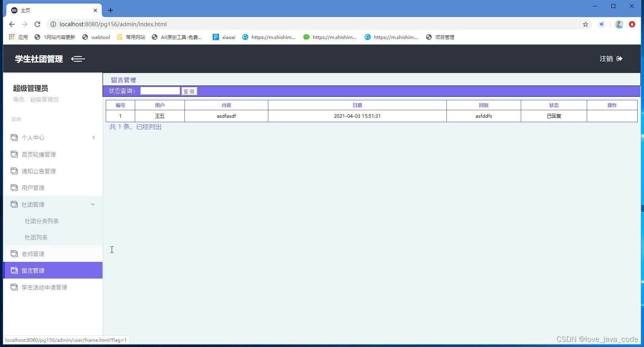644x347 pixels.
Task: Click the 个人中心 menu icon
Action: click(x=14, y=137)
